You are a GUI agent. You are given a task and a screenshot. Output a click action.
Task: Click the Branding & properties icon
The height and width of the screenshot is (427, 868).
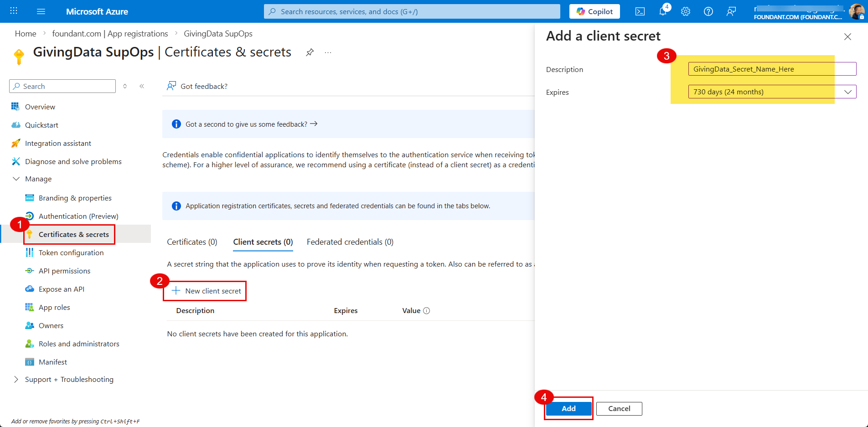(x=29, y=198)
